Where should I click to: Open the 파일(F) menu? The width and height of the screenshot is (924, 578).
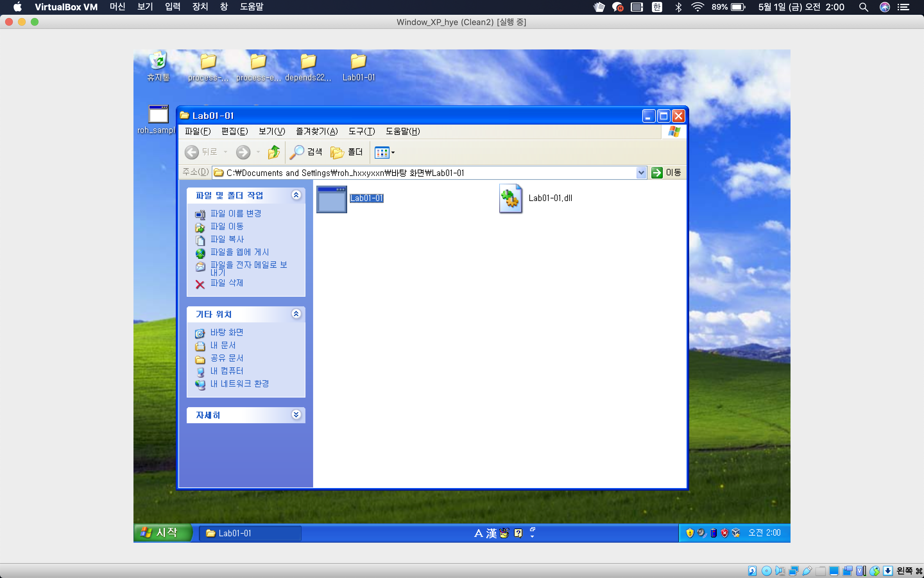[x=198, y=132]
